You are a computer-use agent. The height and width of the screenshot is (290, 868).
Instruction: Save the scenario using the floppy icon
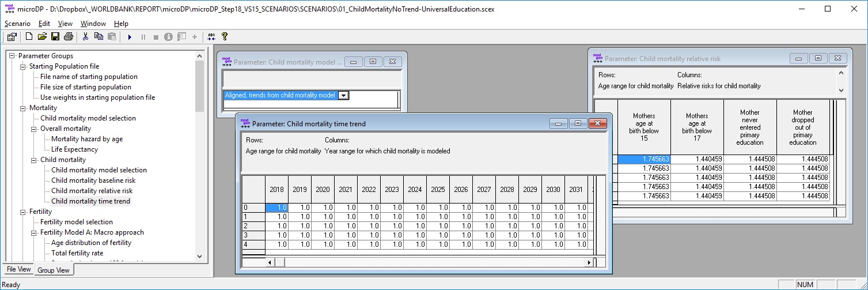click(x=55, y=37)
